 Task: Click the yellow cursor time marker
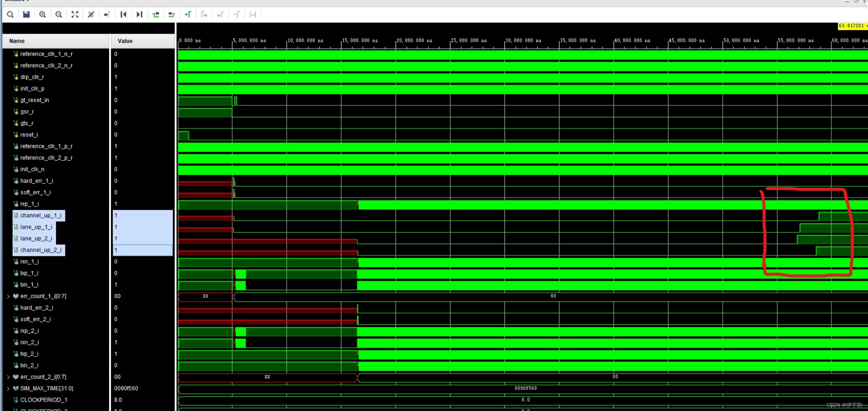(852, 26)
